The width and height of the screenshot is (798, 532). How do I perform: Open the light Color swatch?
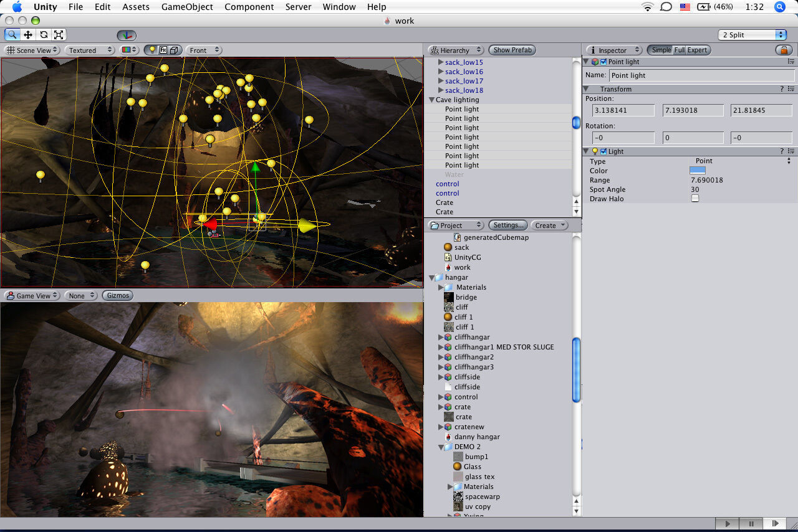tap(697, 170)
